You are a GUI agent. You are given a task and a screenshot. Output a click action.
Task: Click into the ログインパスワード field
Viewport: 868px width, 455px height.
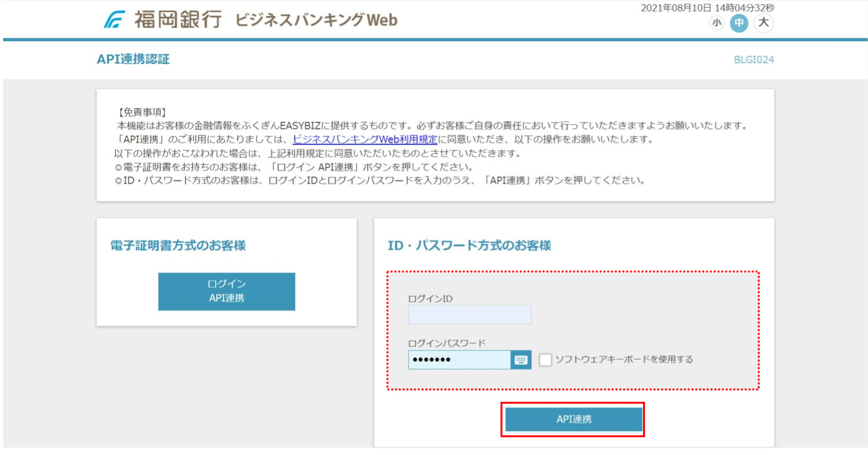[x=459, y=360]
